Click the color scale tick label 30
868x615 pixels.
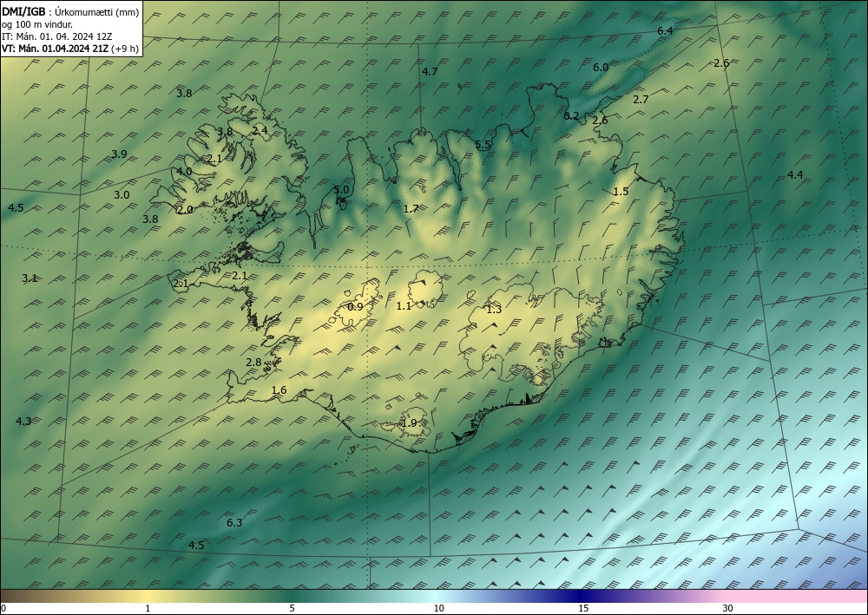(x=727, y=608)
